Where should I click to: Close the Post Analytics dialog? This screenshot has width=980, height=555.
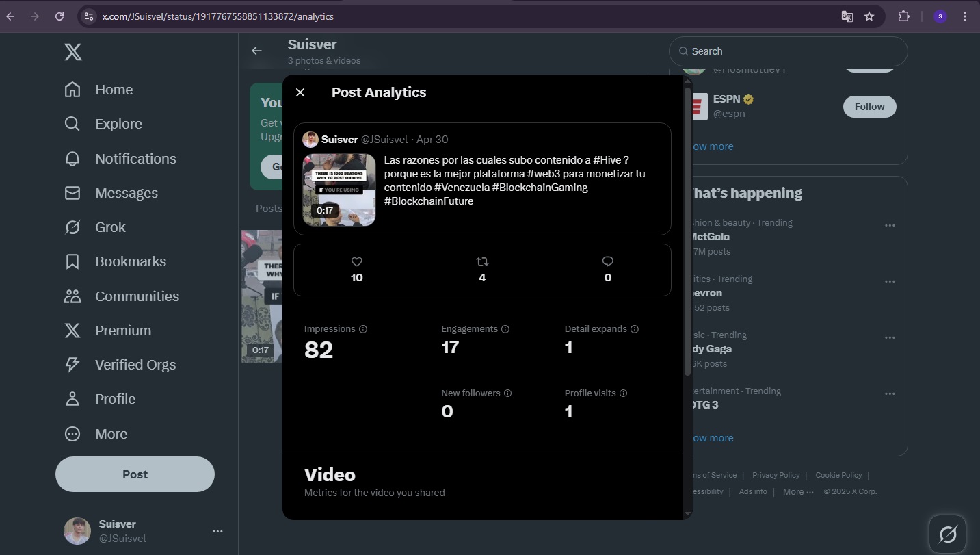pos(300,92)
